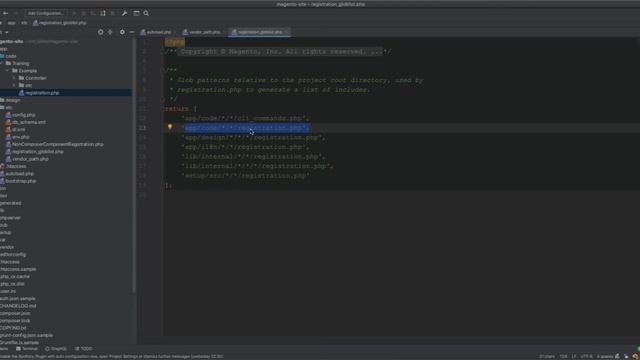Image resolution: width=640 pixels, height=360 pixels.
Task: Hide the Project panel with minus icon
Action: tap(132, 32)
